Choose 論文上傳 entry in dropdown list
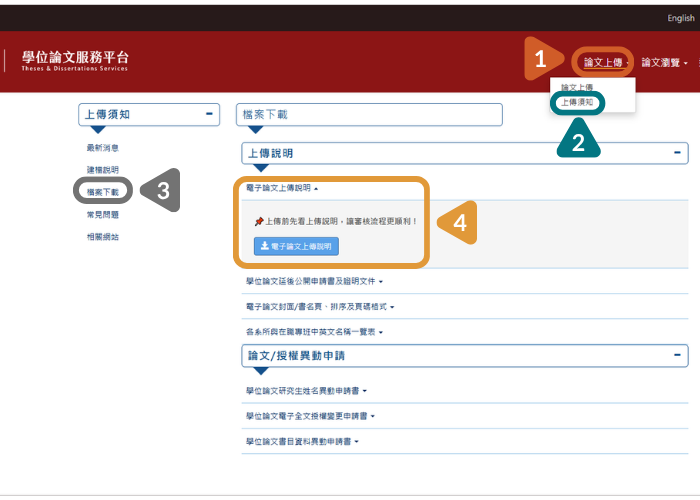 pyautogui.click(x=577, y=88)
